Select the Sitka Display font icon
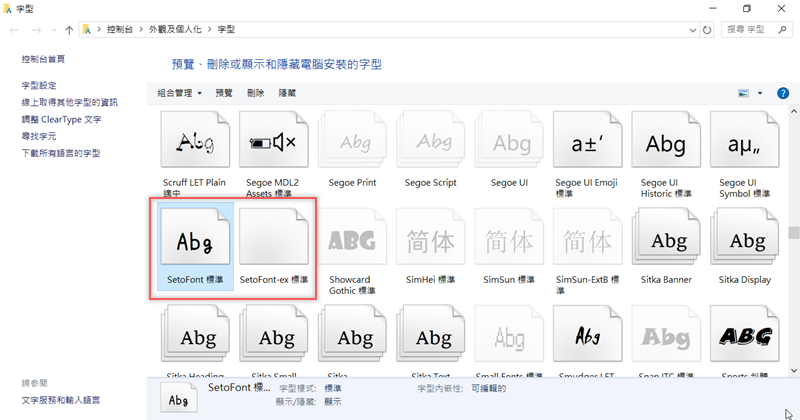The width and height of the screenshot is (800, 420). tap(745, 237)
